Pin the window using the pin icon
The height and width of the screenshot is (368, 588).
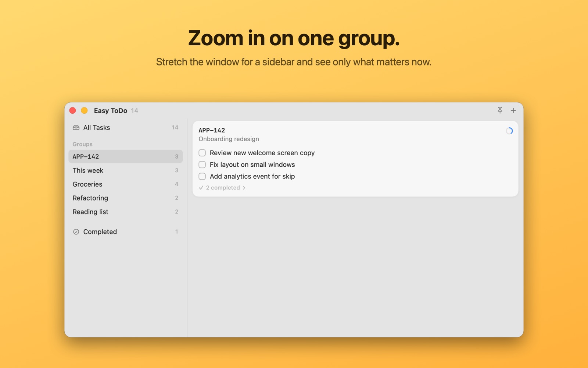pyautogui.click(x=500, y=110)
